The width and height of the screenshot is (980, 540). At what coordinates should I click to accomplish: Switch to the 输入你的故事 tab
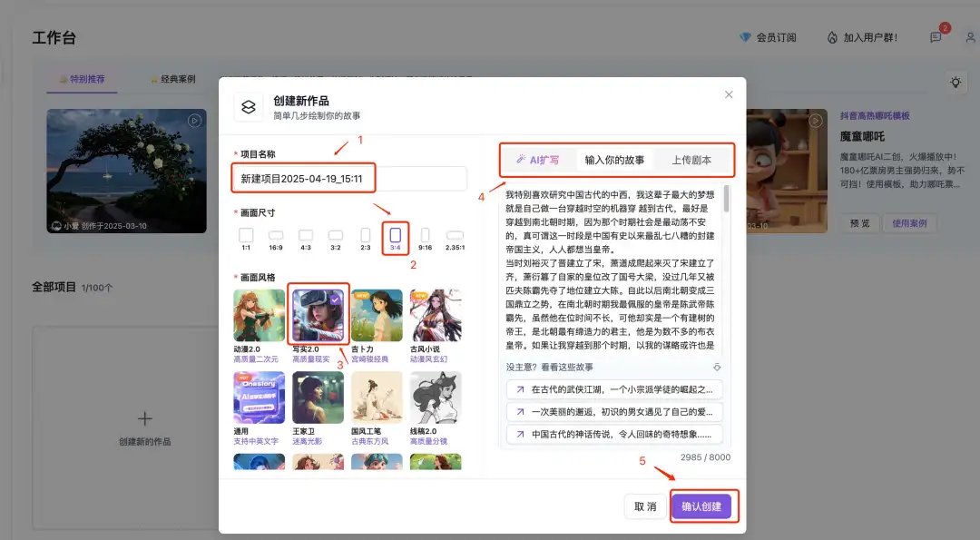[614, 160]
